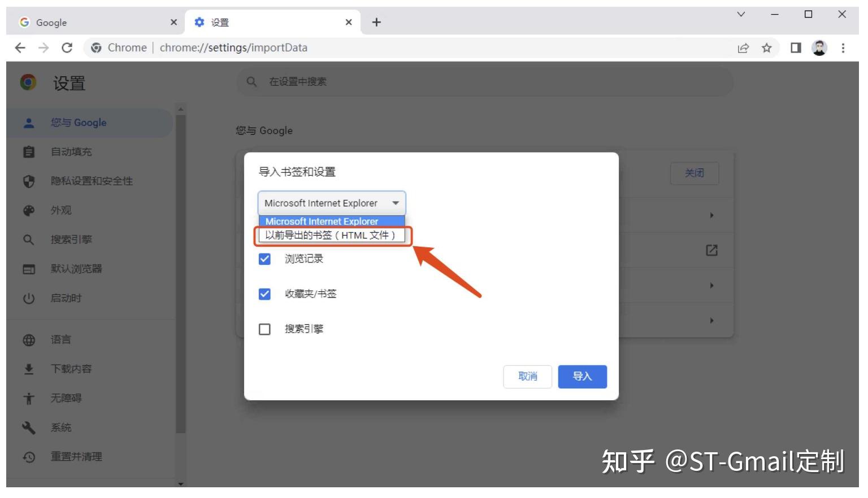The height and width of the screenshot is (498, 868).
Task: Bookmark this page with the star icon
Action: click(766, 48)
